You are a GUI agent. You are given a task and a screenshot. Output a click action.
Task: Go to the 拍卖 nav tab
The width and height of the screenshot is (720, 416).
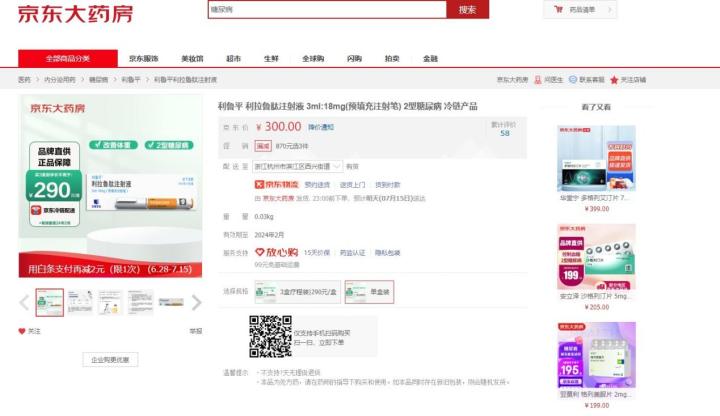pos(392,59)
